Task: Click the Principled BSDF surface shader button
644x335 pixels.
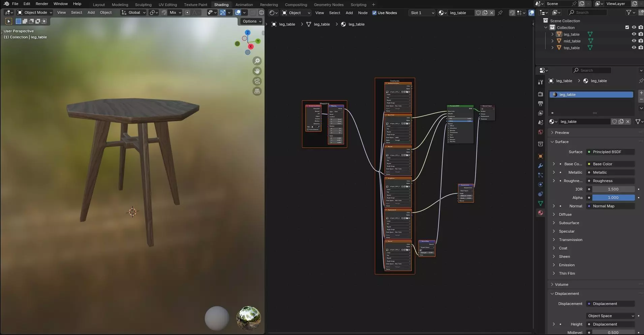Action: tap(611, 152)
